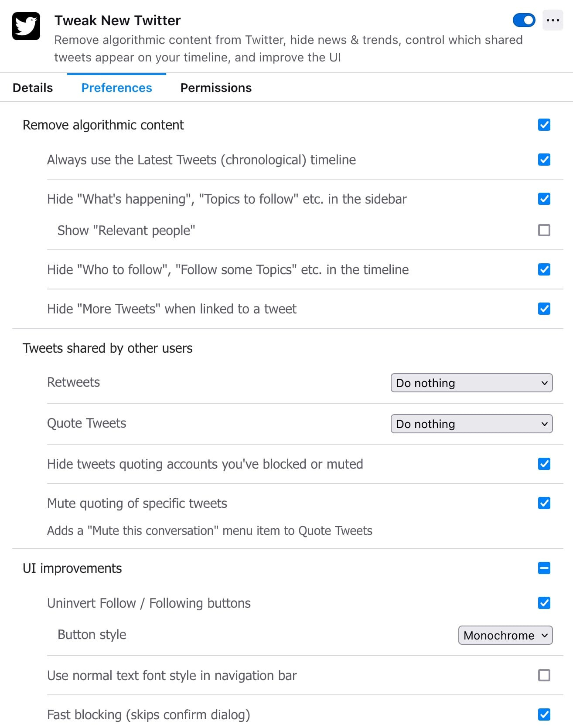This screenshot has width=573, height=728.
Task: Click the UI improvements indeterminate checkbox
Action: pos(544,568)
